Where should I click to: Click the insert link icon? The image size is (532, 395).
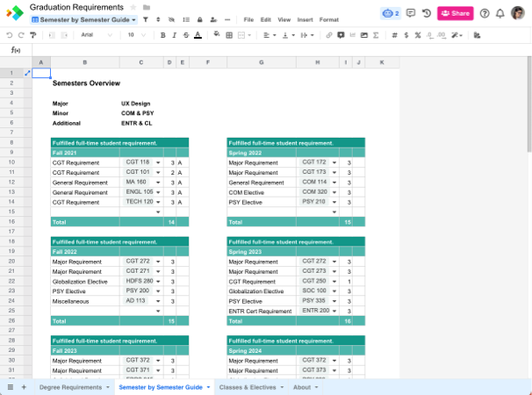coord(328,35)
